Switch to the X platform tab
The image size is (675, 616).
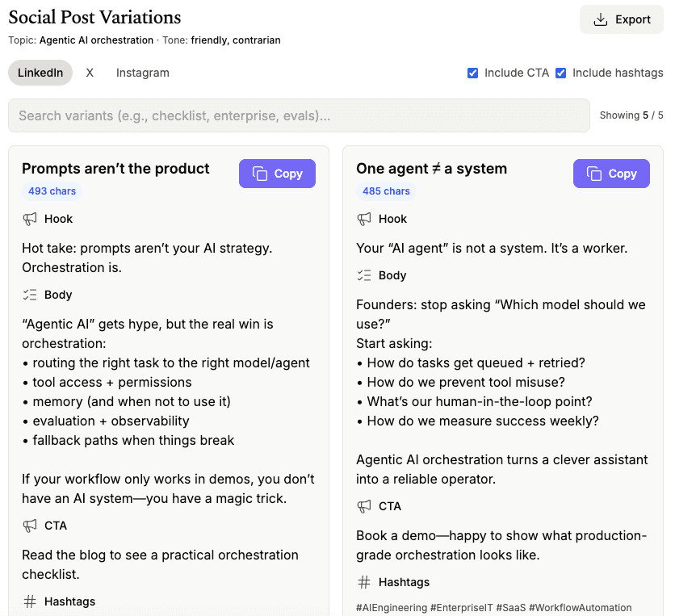(90, 73)
